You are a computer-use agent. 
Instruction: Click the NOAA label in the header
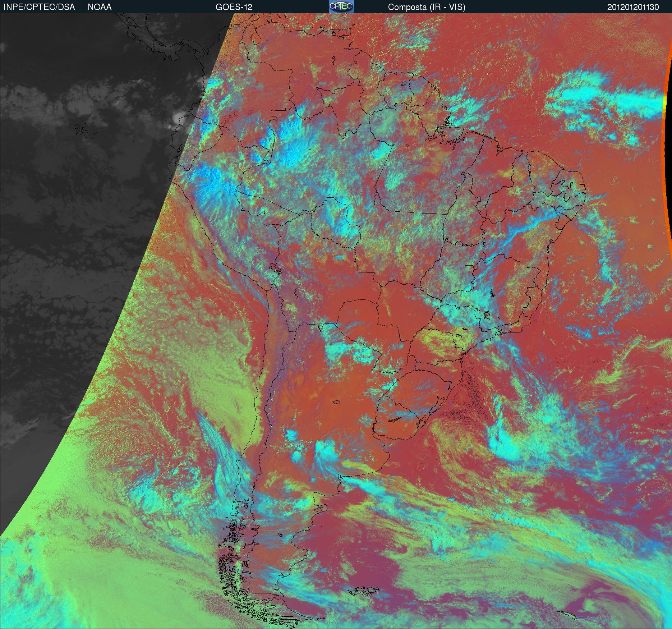(x=100, y=7)
